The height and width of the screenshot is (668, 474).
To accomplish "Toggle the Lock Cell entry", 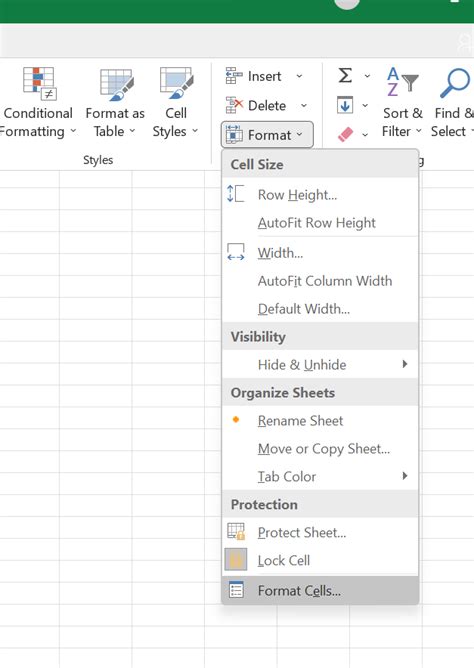I will click(320, 560).
